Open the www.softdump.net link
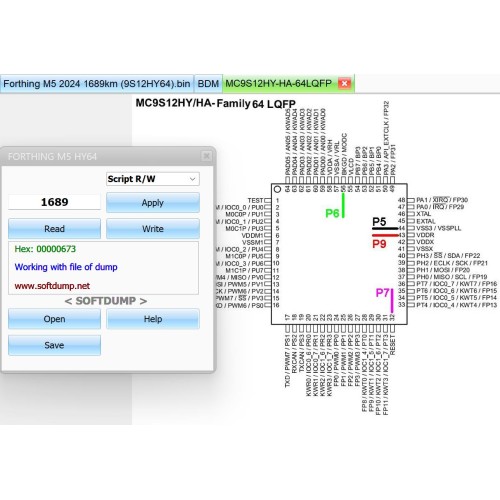The image size is (500, 500). point(52,286)
